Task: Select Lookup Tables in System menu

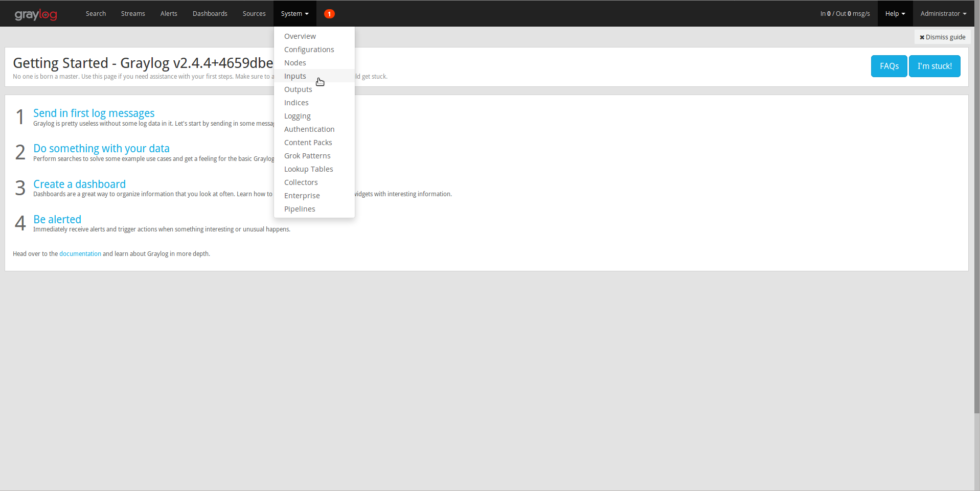Action: coord(314,169)
